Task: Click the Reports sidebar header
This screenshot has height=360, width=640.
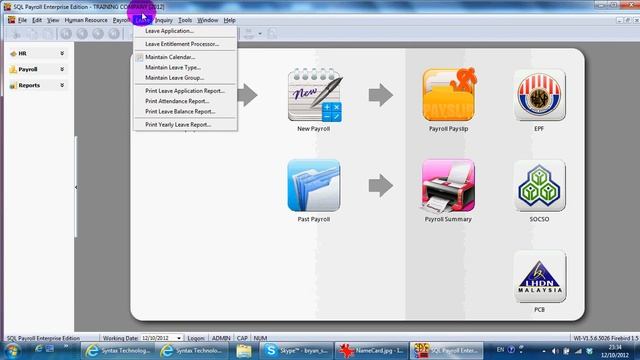Action: point(37,85)
